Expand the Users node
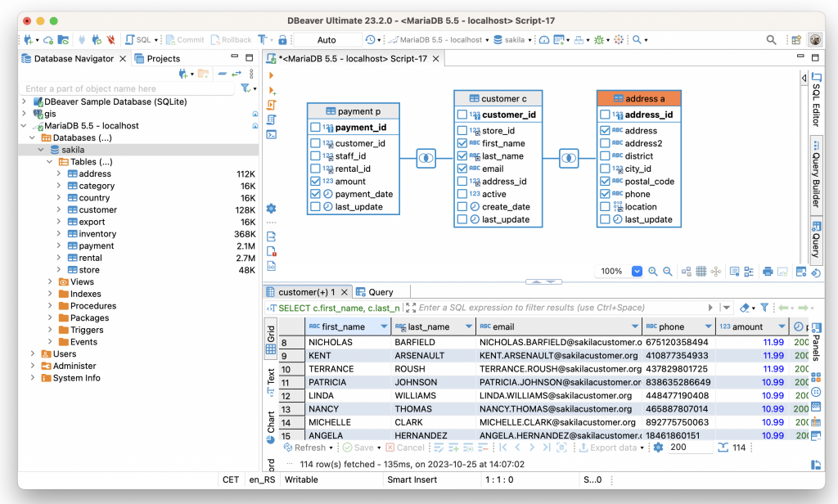Viewport: 838px width, 504px height. [x=33, y=353]
